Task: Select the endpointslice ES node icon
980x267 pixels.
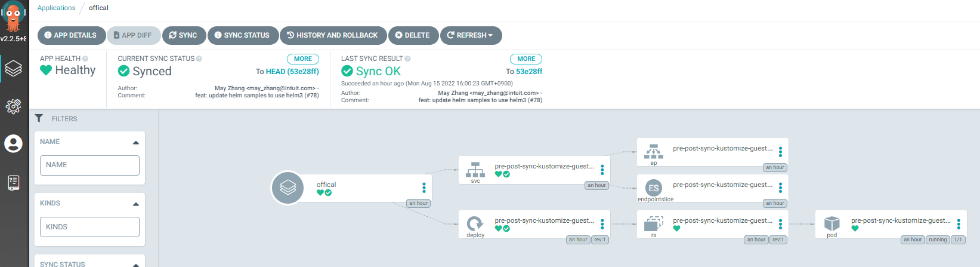Action: pos(654,188)
